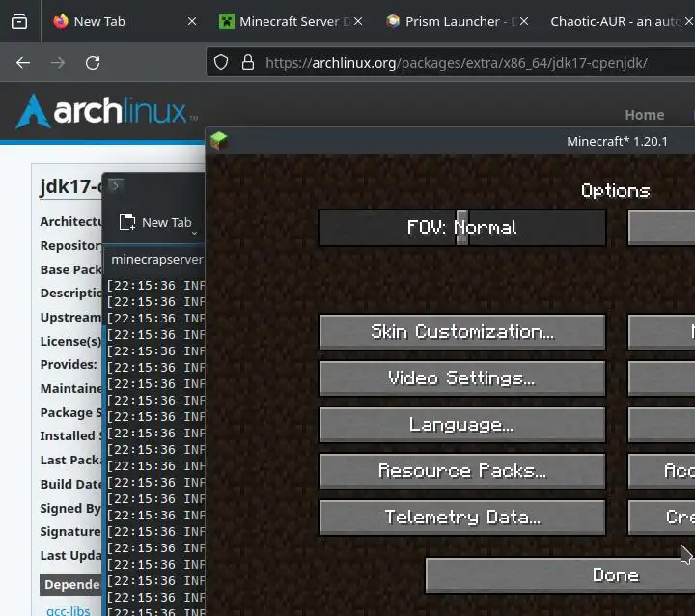Open tracking protection shield icon

221,63
